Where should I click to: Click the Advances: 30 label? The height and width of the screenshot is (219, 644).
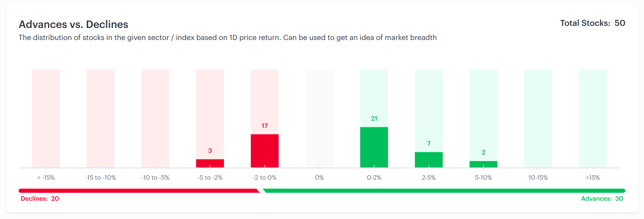click(602, 199)
